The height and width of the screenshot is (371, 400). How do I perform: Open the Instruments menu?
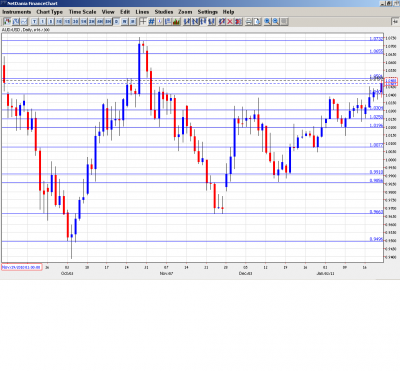(17, 12)
